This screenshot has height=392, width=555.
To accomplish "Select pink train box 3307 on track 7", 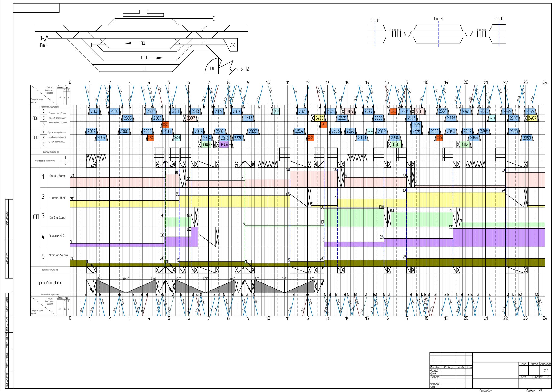I will coord(191,118).
